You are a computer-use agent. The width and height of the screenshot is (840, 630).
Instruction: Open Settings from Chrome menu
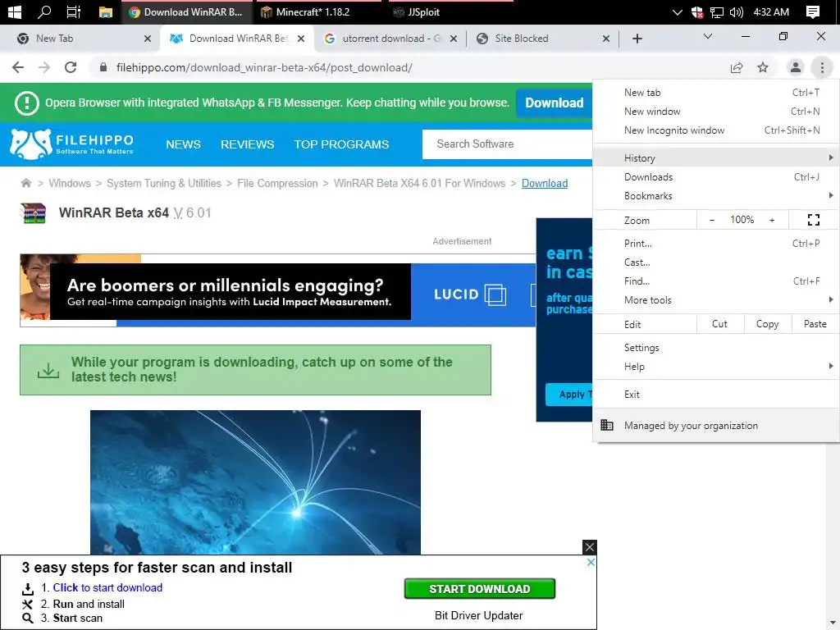716,348
